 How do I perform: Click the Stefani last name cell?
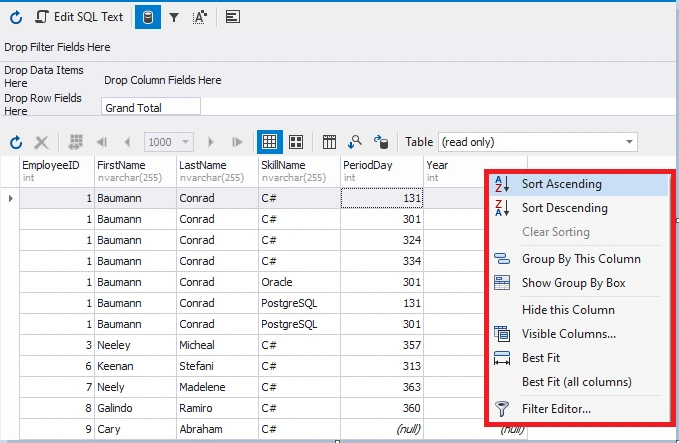coord(217,366)
